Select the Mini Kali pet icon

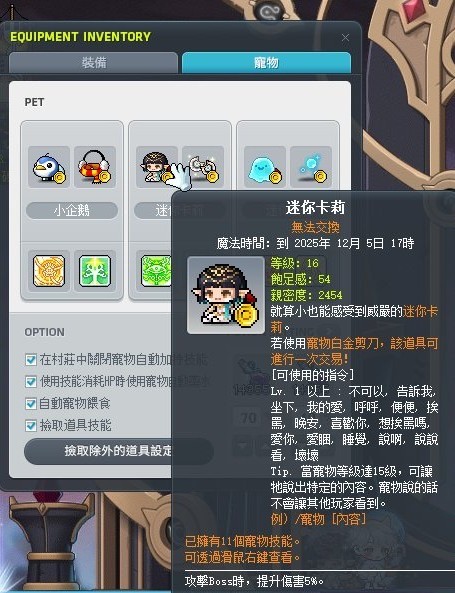click(x=157, y=167)
